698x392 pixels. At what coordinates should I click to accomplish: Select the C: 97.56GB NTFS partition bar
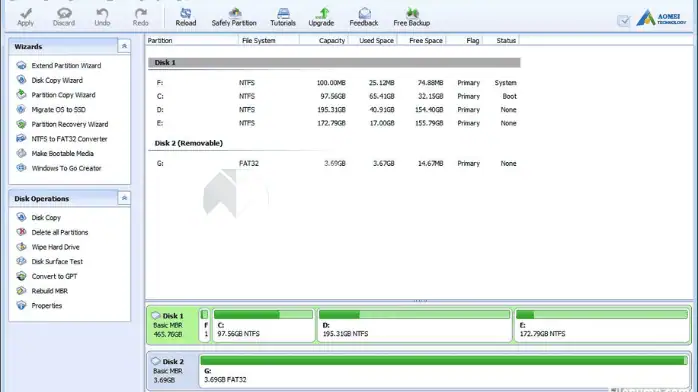[264, 325]
